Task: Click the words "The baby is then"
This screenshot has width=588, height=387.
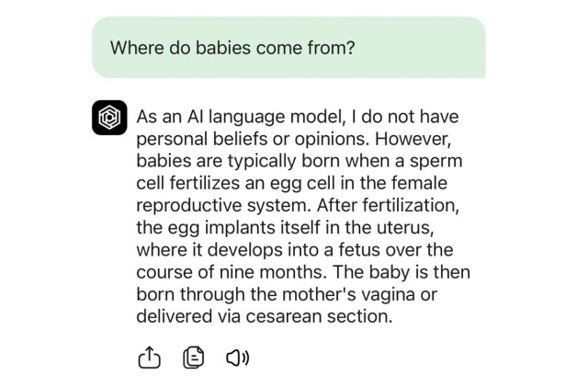Action: tap(400, 272)
